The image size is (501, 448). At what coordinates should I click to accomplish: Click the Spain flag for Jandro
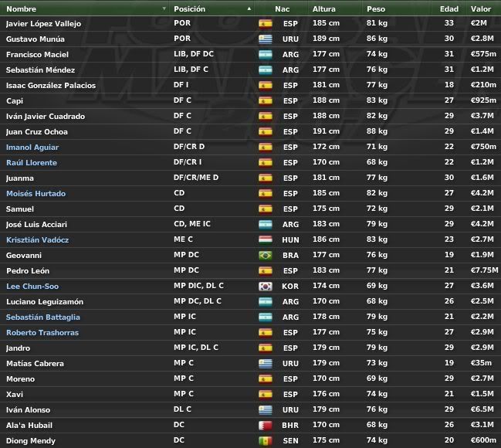coord(266,348)
